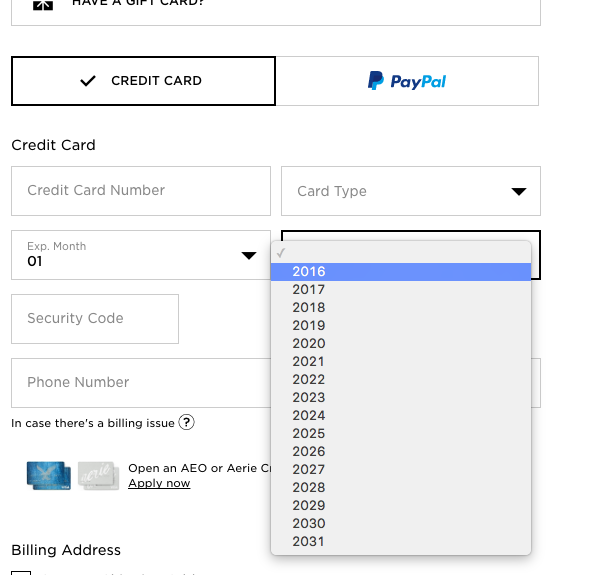605x575 pixels.
Task: Click the Phone Number input field
Action: click(140, 383)
